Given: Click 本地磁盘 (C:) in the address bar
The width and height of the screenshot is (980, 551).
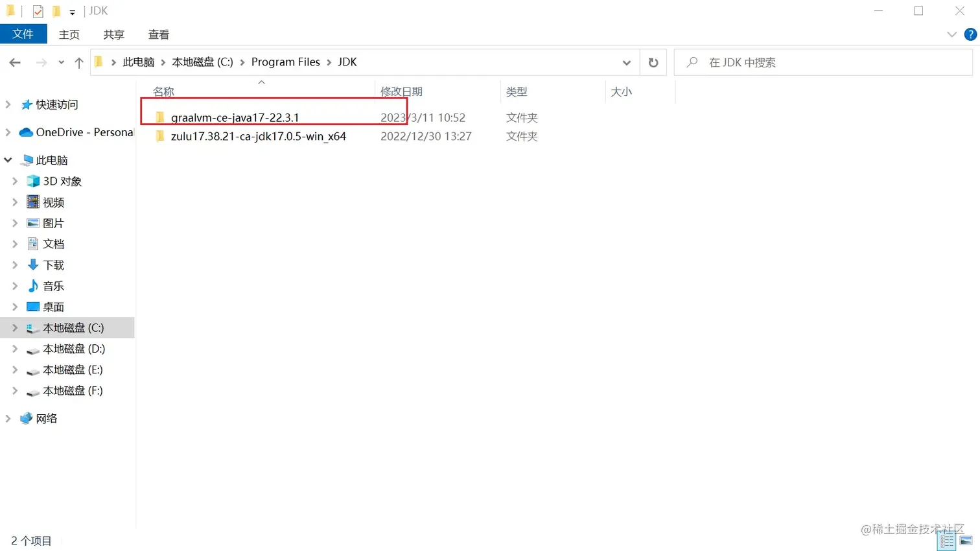Looking at the screenshot, I should pyautogui.click(x=202, y=62).
